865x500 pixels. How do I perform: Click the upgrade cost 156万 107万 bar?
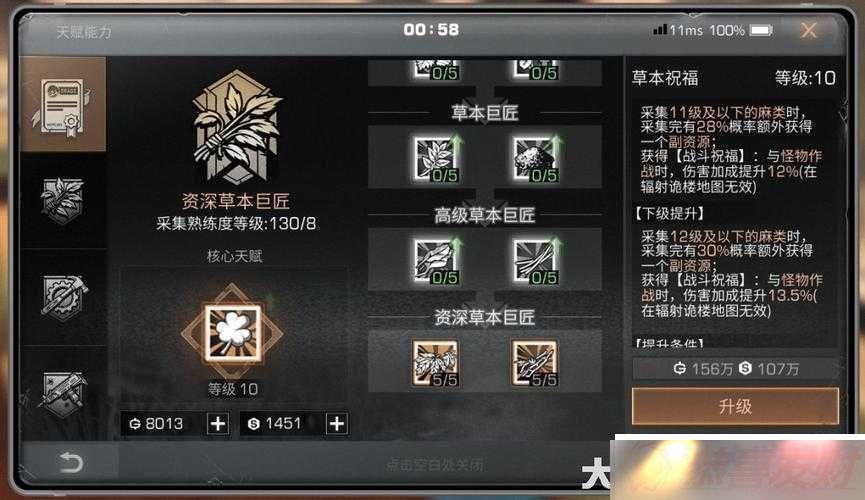click(x=736, y=369)
